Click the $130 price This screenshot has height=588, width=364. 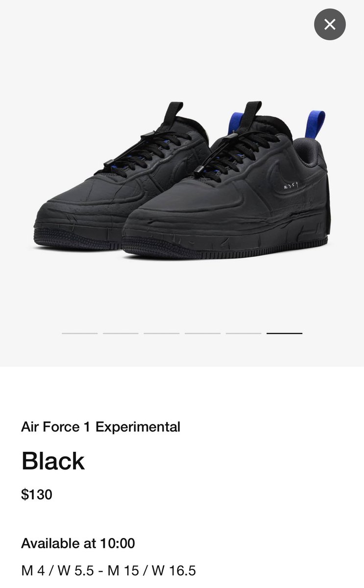37,494
